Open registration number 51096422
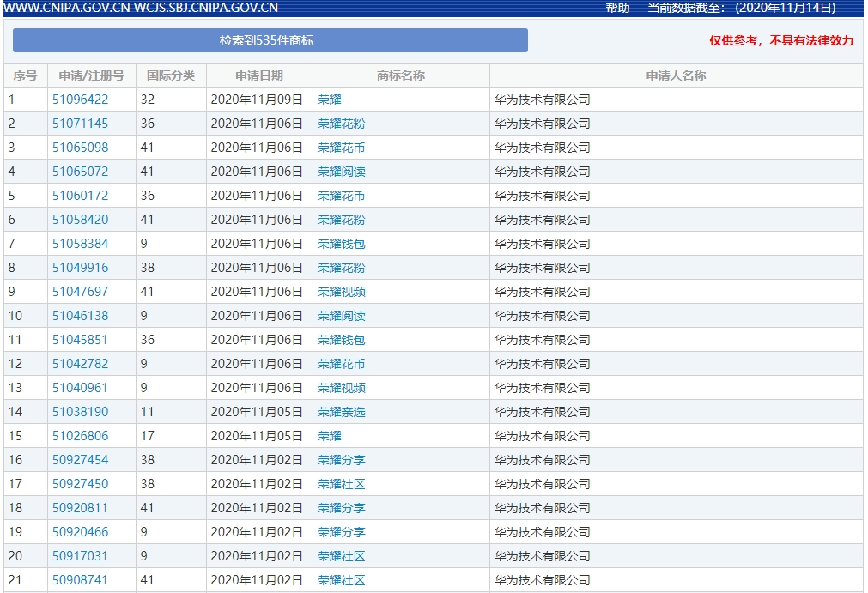This screenshot has width=868, height=593. (80, 100)
